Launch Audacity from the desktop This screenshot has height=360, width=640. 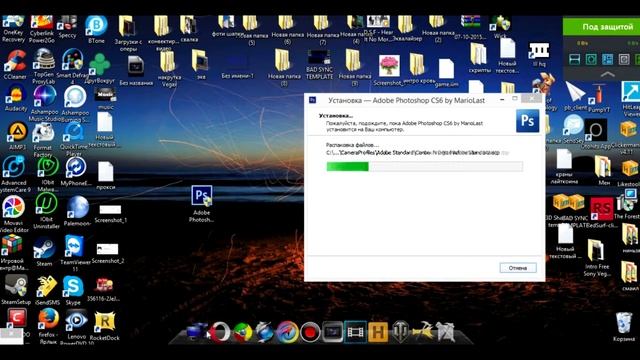click(x=16, y=98)
